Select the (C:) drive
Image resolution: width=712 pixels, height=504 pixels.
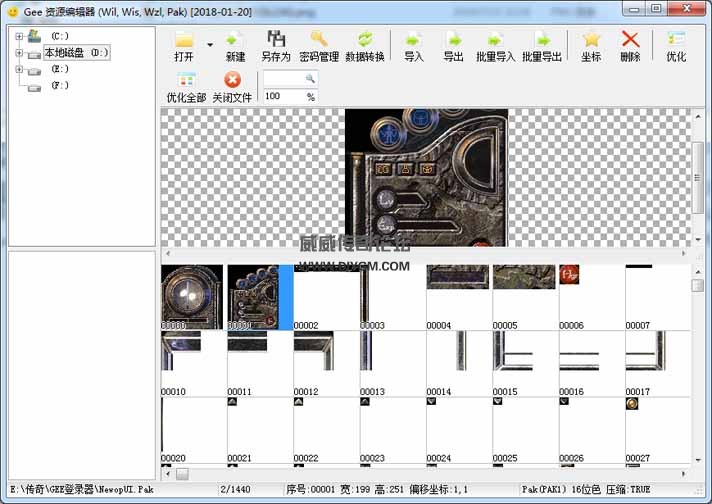[x=59, y=36]
